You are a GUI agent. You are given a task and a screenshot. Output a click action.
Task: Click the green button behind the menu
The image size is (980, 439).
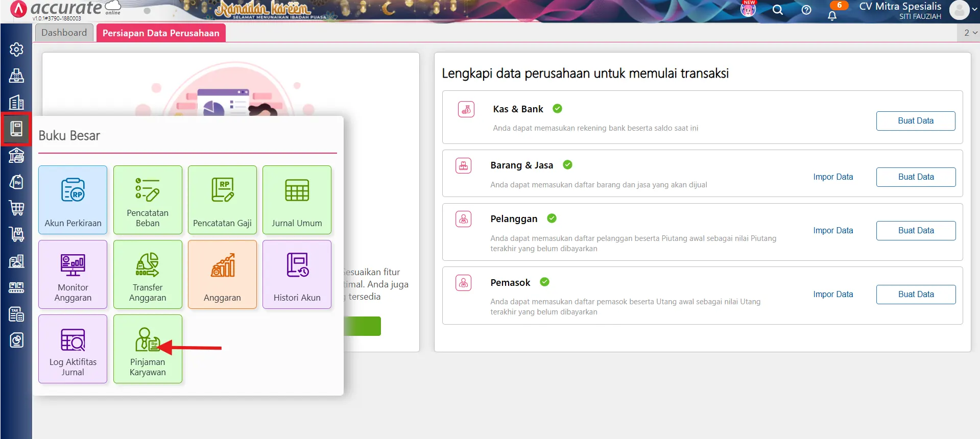click(x=363, y=326)
